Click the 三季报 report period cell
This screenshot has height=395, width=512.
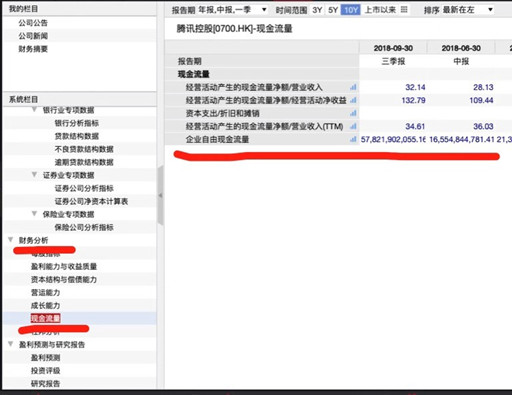coord(393,61)
